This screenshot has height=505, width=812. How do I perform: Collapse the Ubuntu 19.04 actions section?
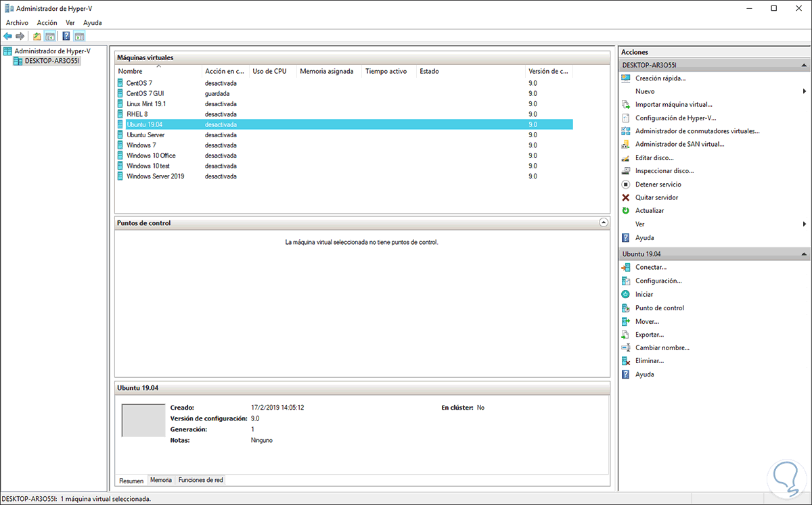pyautogui.click(x=804, y=254)
